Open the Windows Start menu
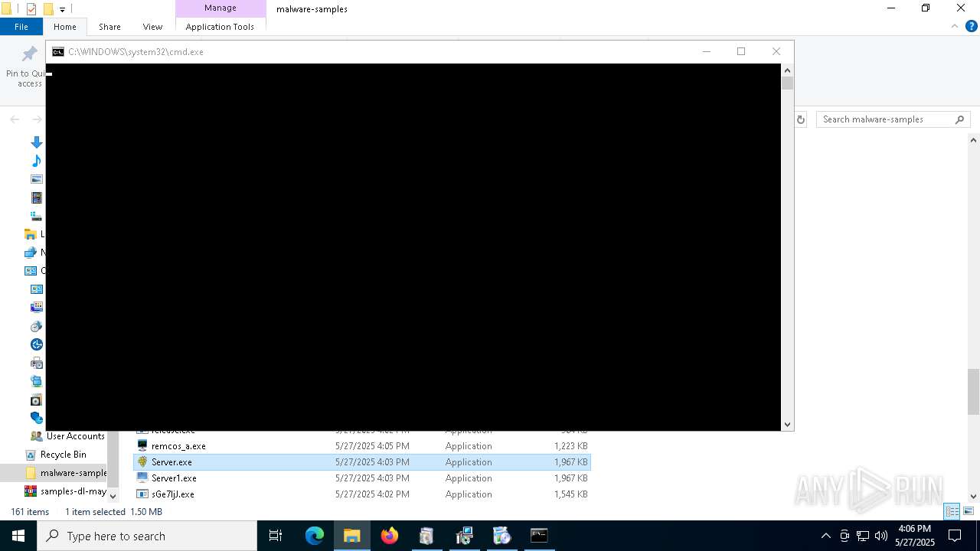Image resolution: width=980 pixels, height=551 pixels. 18,536
